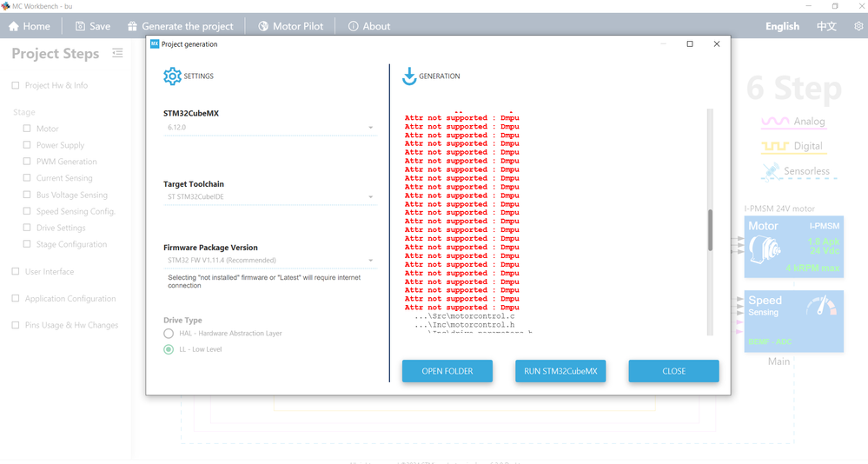Click the 6 Step title text
The height and width of the screenshot is (464, 868).
point(794,88)
